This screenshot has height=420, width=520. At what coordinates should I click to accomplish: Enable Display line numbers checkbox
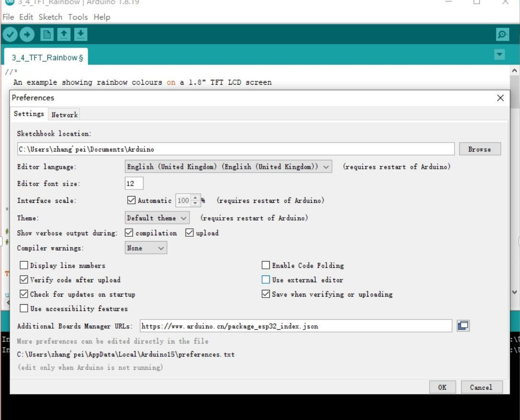point(24,265)
